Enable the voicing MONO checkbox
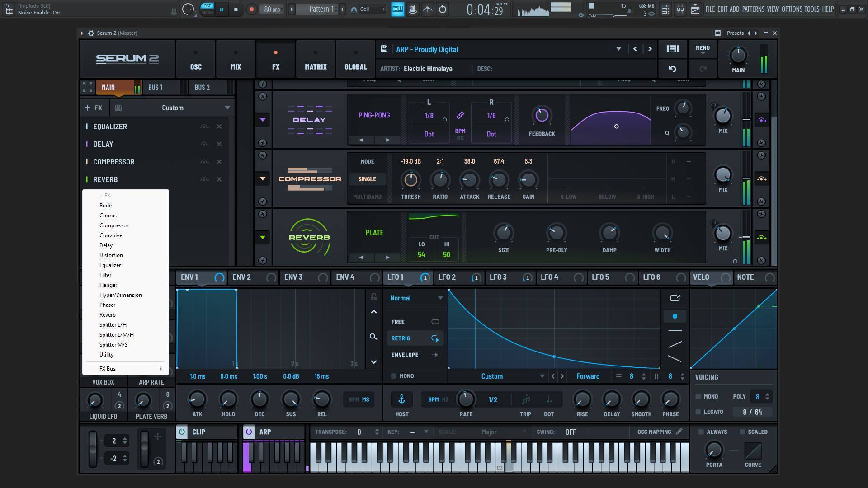Image resolution: width=868 pixels, height=488 pixels. pyautogui.click(x=698, y=396)
